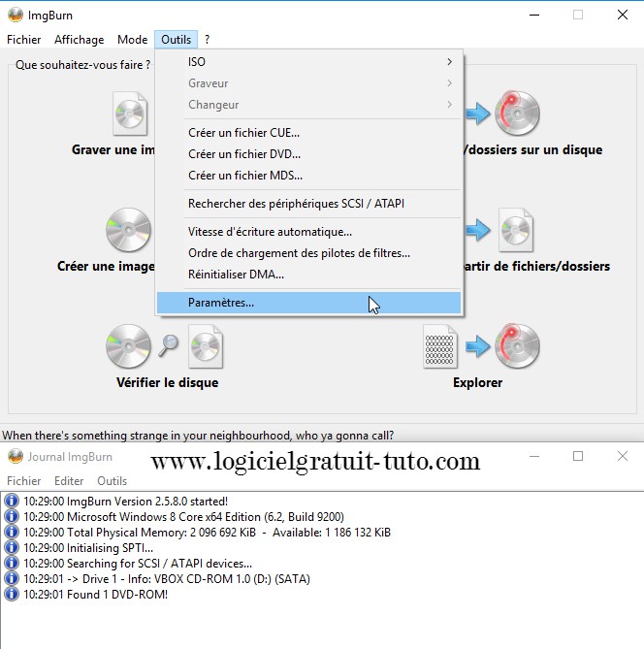
Task: Click the silver disc icon for Vérifier le disque
Action: pos(128,346)
